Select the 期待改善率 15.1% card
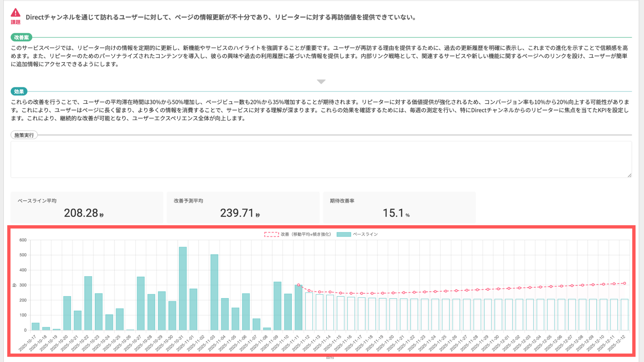Image resolution: width=644 pixels, height=362 pixels. [x=399, y=207]
